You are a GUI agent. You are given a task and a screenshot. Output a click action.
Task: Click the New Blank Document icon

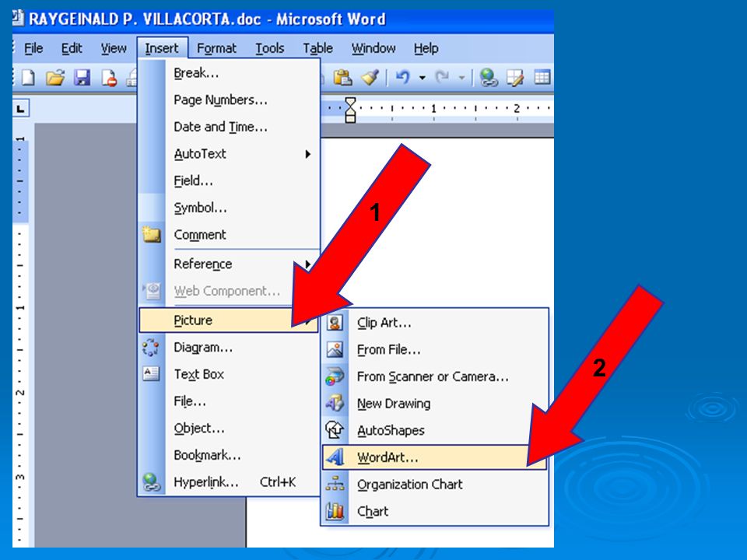click(28, 77)
